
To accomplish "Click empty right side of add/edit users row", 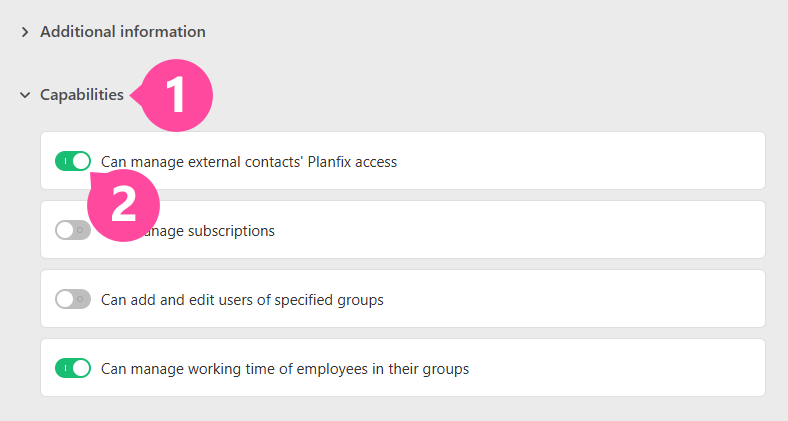I will click(600, 299).
